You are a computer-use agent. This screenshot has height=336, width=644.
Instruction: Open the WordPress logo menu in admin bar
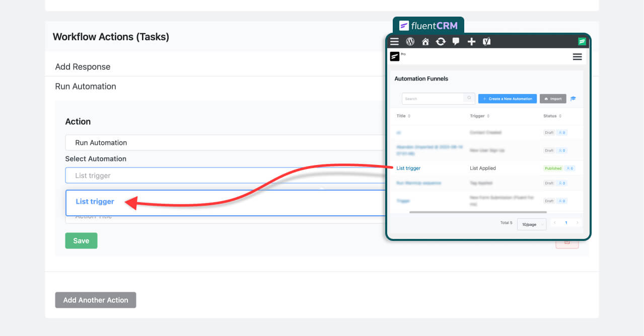click(x=410, y=41)
